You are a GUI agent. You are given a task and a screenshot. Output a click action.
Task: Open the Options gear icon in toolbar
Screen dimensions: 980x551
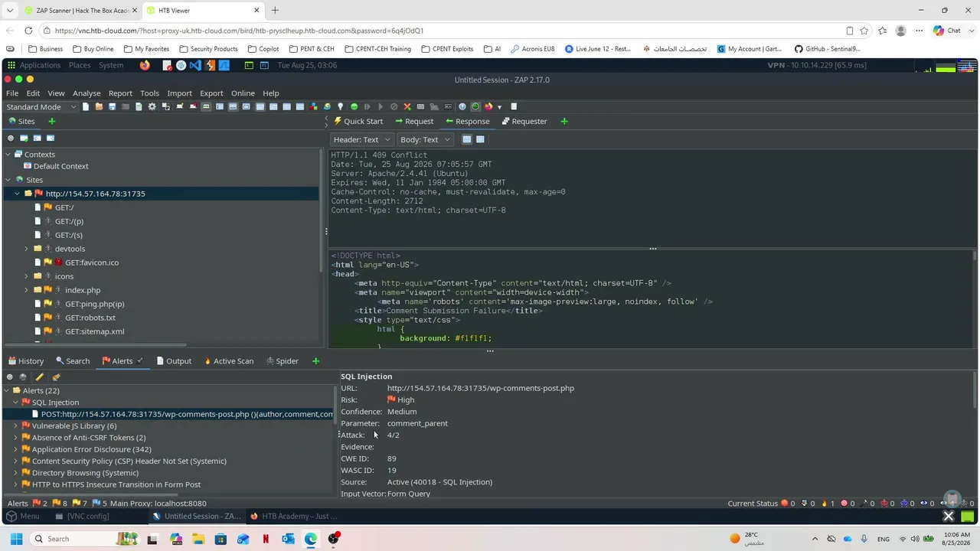tap(152, 106)
